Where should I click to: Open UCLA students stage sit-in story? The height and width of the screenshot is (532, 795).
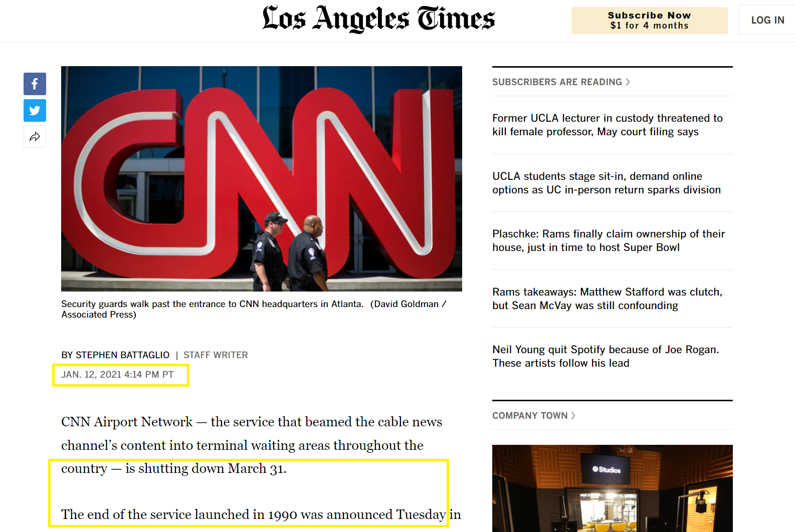[x=607, y=183]
